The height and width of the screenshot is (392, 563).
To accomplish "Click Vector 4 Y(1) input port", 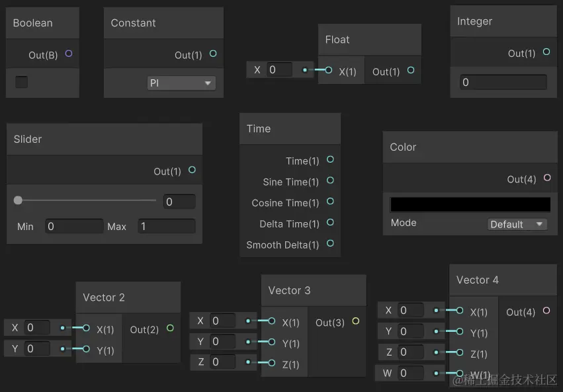I will pos(459,332).
